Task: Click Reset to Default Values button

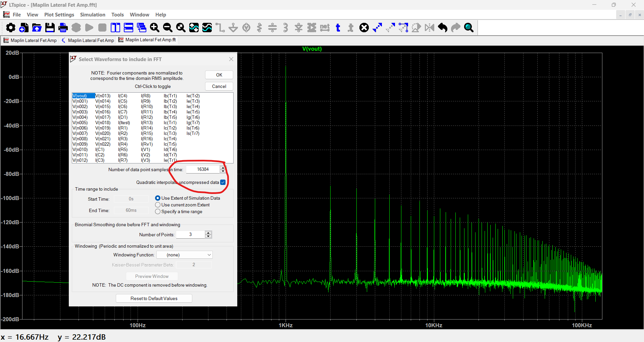Action: [154, 298]
